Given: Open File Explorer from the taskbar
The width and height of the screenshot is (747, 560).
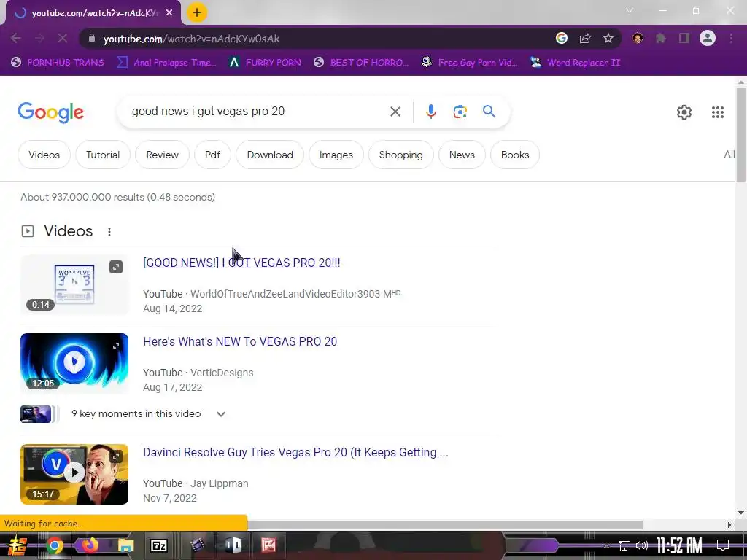Looking at the screenshot, I should coord(126,545).
